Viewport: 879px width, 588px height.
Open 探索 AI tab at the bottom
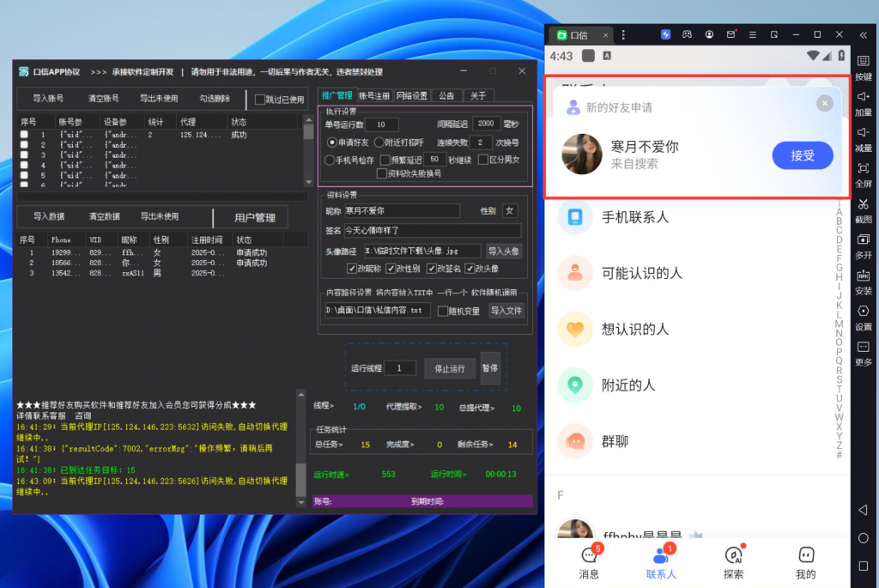pos(733,561)
